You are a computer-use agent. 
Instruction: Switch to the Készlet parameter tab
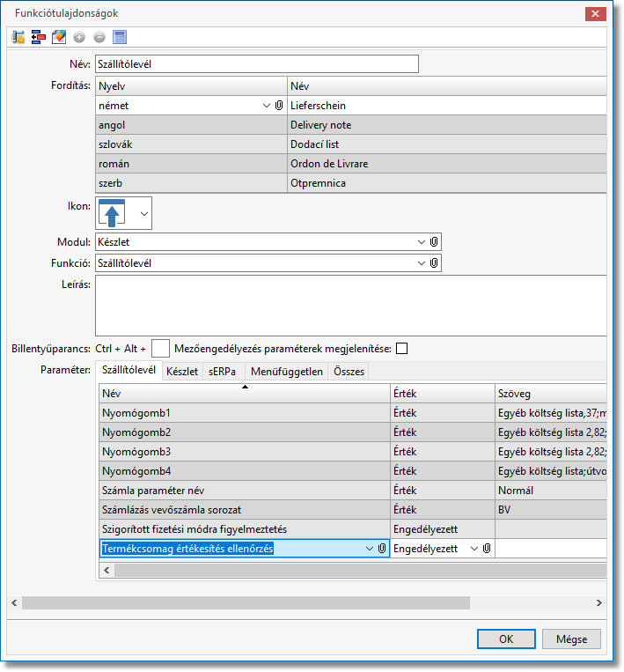click(x=182, y=372)
